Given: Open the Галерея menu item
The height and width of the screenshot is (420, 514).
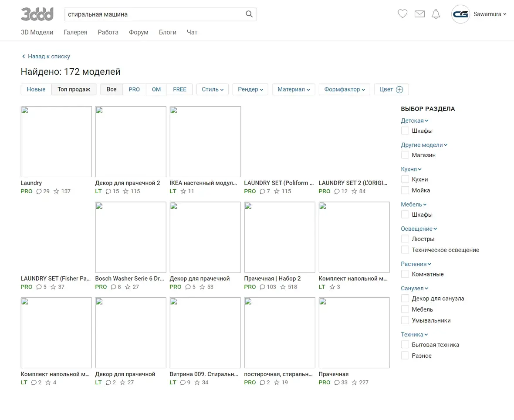Looking at the screenshot, I should click(x=75, y=32).
